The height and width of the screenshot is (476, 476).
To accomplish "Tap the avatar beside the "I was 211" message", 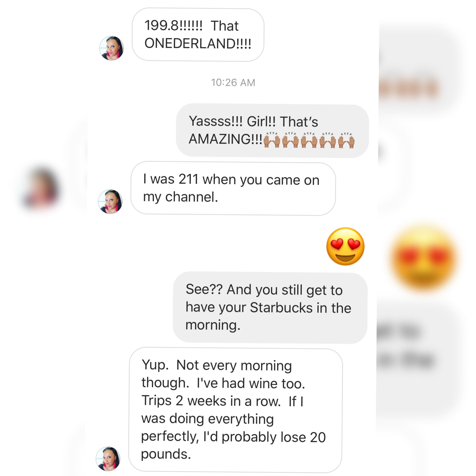I will click(x=110, y=202).
